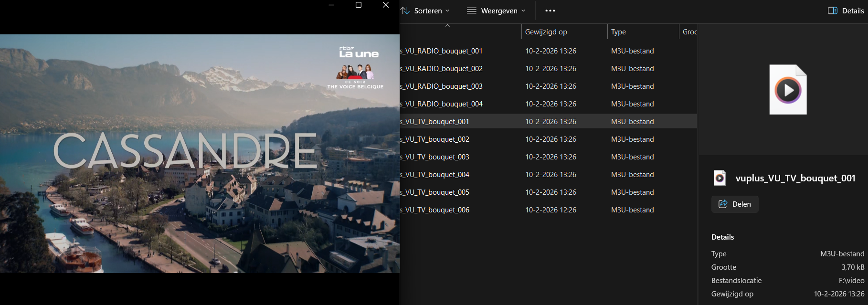The height and width of the screenshot is (305, 868).
Task: Maximize the video player window
Action: point(359,5)
